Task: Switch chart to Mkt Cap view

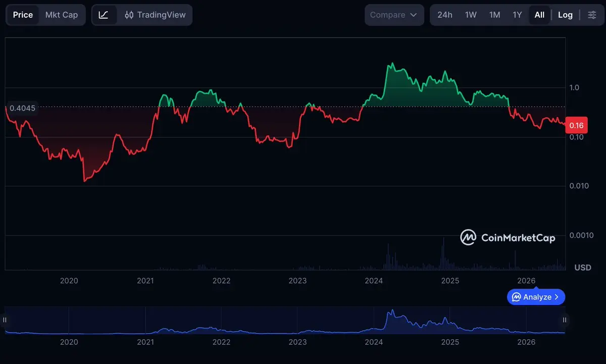Action: 62,15
